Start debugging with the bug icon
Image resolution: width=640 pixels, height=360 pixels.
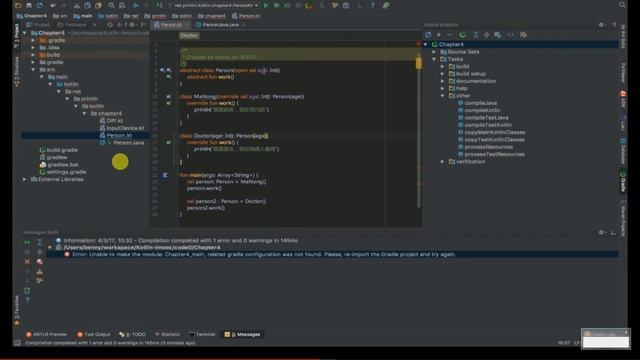pyautogui.click(x=276, y=5)
